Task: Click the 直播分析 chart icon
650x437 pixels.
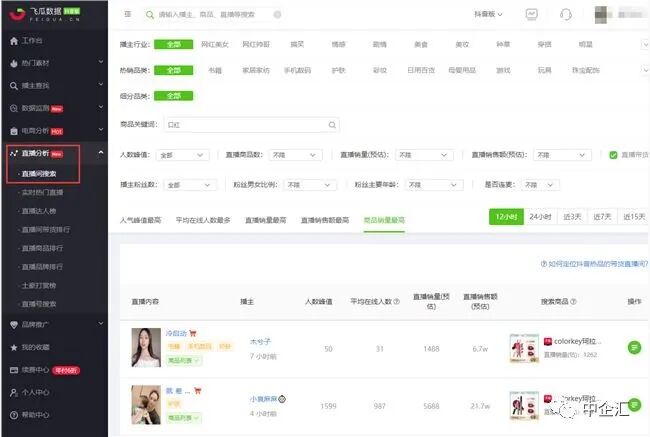Action: 14,153
